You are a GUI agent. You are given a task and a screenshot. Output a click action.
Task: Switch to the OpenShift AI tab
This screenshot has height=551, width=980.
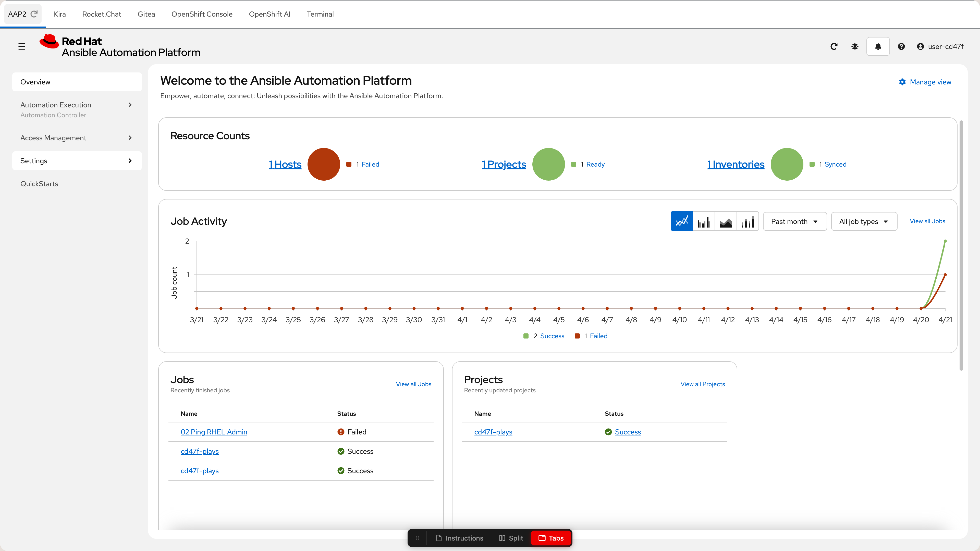click(x=269, y=14)
